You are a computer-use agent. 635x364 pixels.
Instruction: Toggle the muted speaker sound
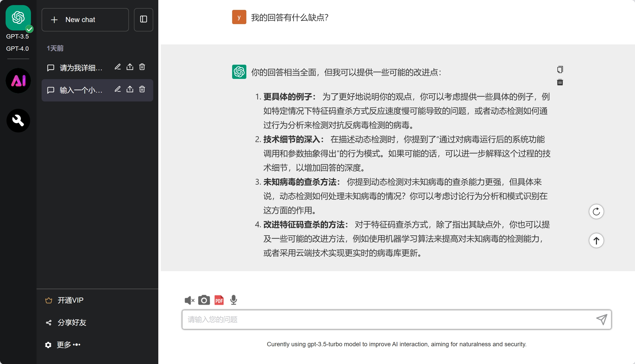coord(189,300)
